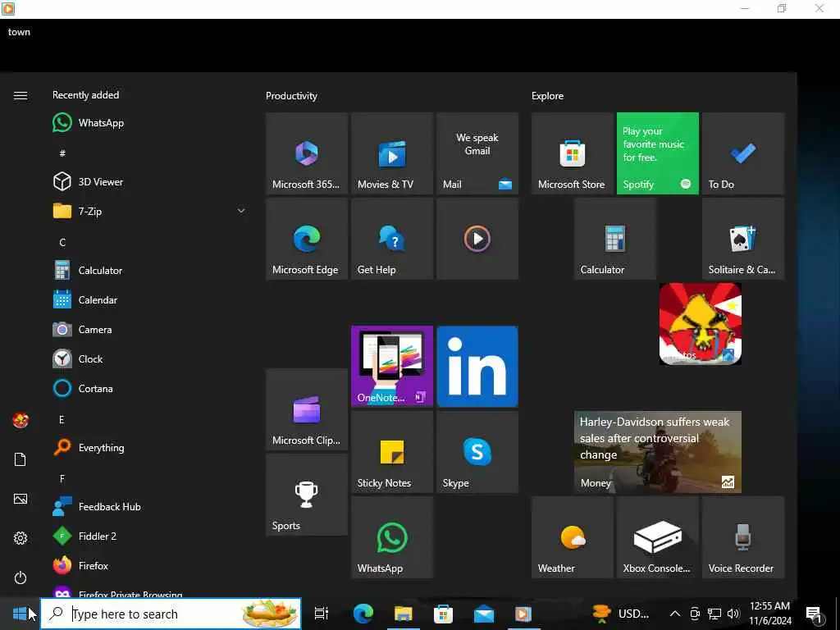Open the Skype tile
The image size is (840, 630).
click(477, 452)
